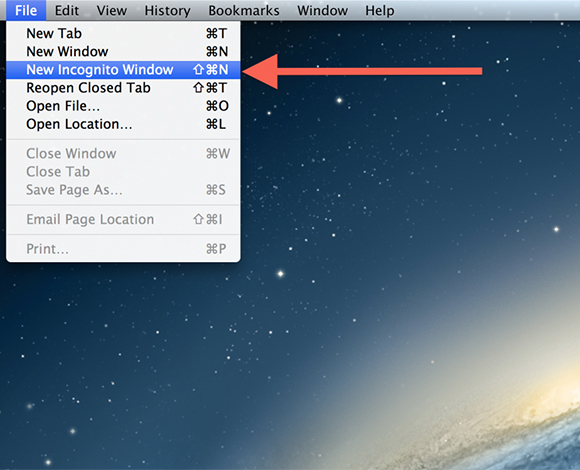Choose Email Page Location entry
This screenshot has height=470, width=580.
[x=123, y=219]
